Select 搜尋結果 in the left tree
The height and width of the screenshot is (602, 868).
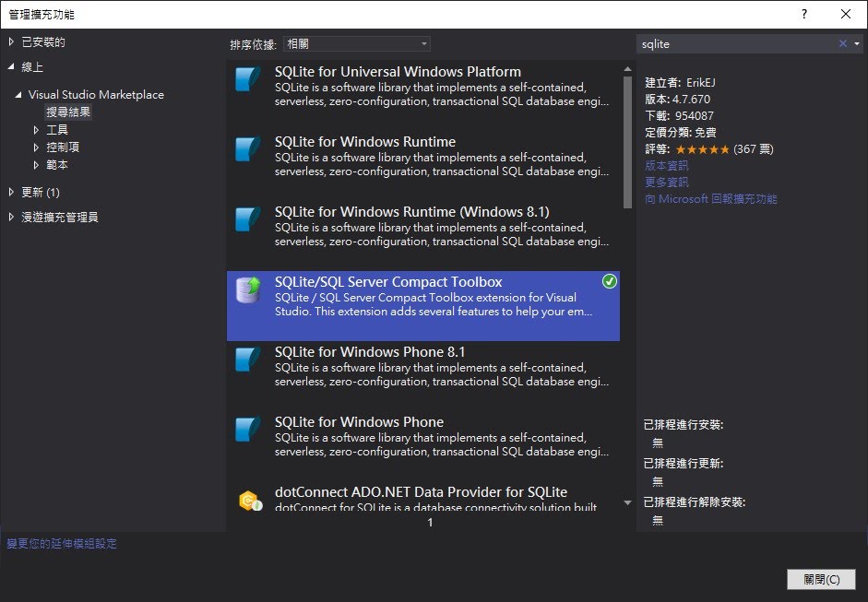coord(68,112)
